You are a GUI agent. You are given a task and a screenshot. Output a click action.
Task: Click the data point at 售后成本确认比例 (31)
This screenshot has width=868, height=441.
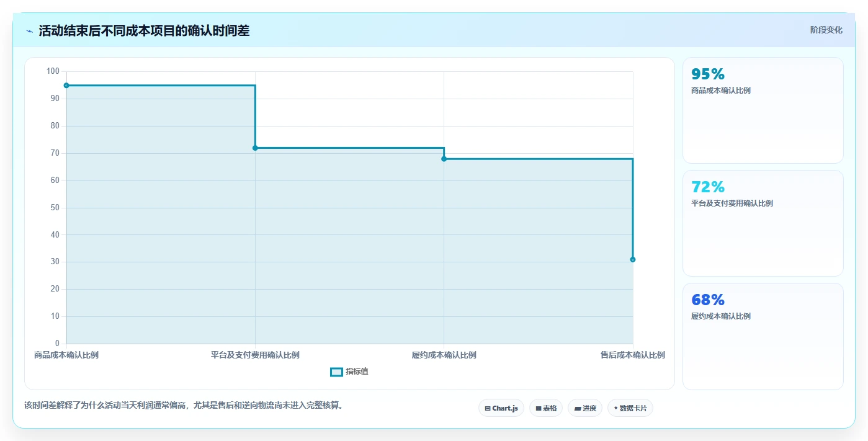(x=633, y=259)
